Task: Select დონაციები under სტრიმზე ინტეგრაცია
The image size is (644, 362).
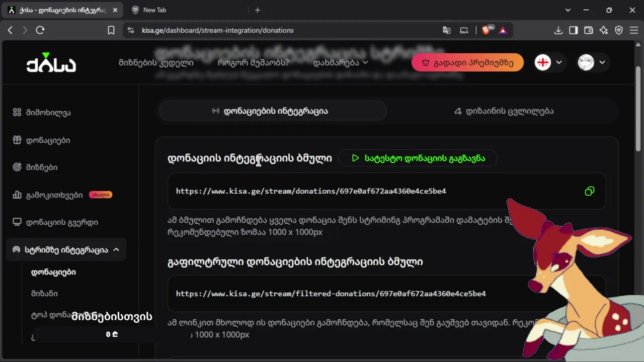Action: pos(53,272)
